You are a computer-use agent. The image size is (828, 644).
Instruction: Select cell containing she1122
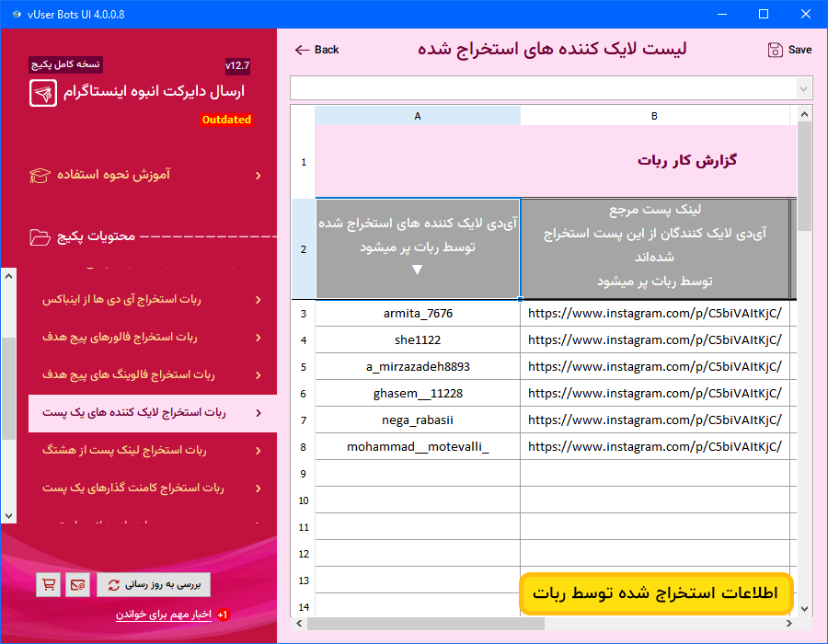point(418,340)
